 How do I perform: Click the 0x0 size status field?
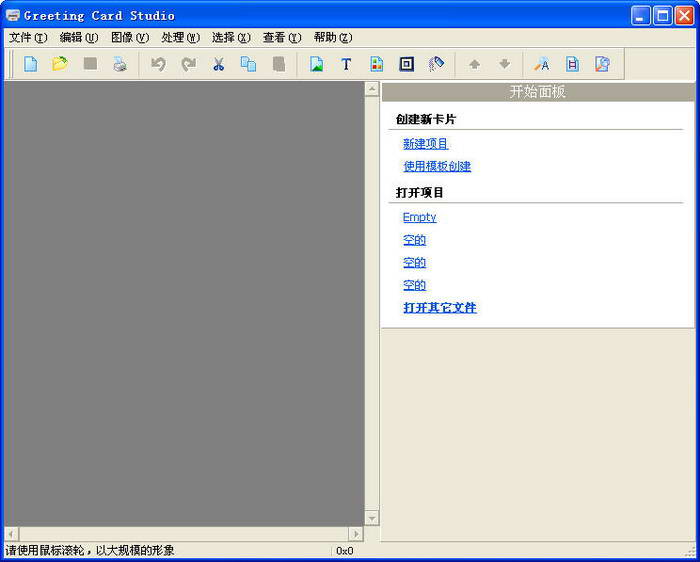click(x=345, y=551)
